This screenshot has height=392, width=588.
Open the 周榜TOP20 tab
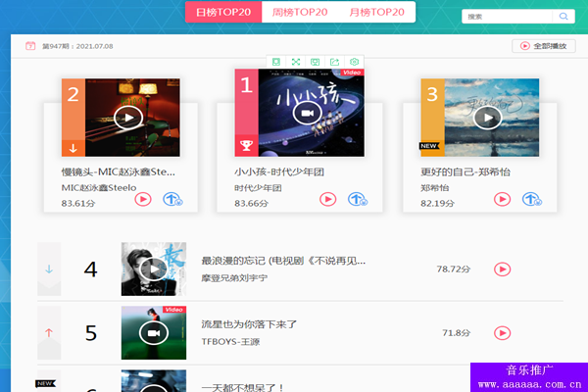tap(300, 12)
